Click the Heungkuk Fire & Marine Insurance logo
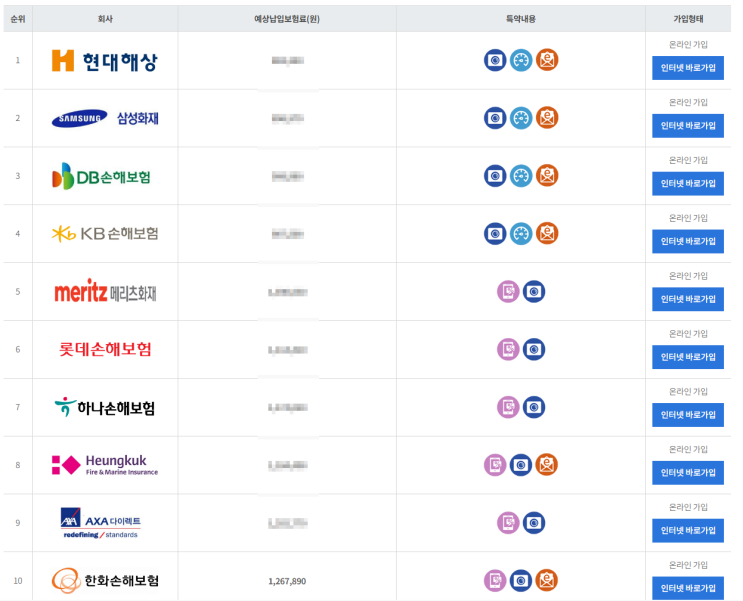This screenshot has height=601, width=743. coord(105,465)
